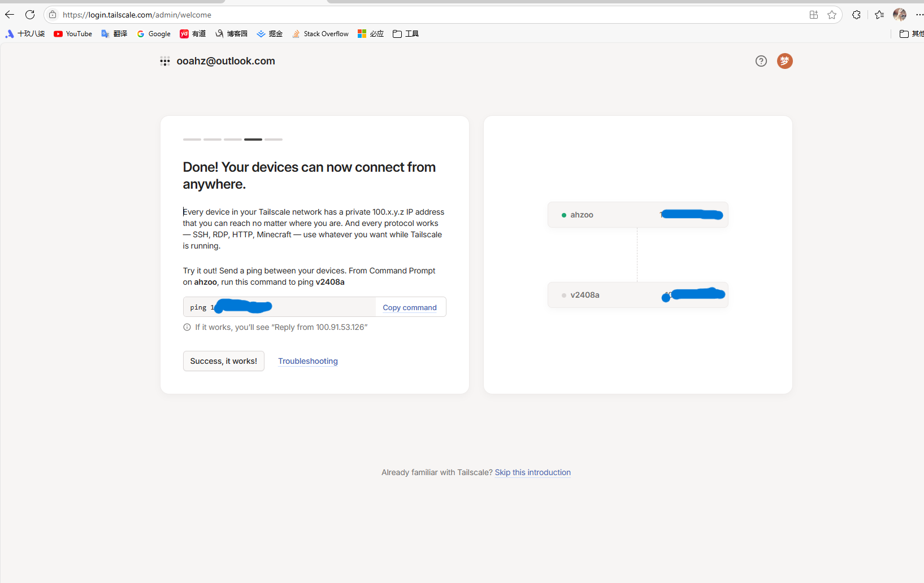The height and width of the screenshot is (583, 924).
Task: Open the Troubleshooting link
Action: tap(308, 361)
